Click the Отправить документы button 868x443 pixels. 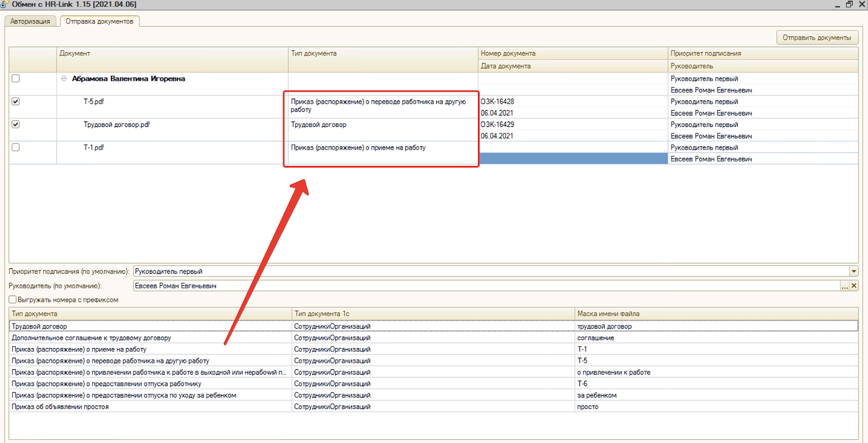[x=817, y=37]
